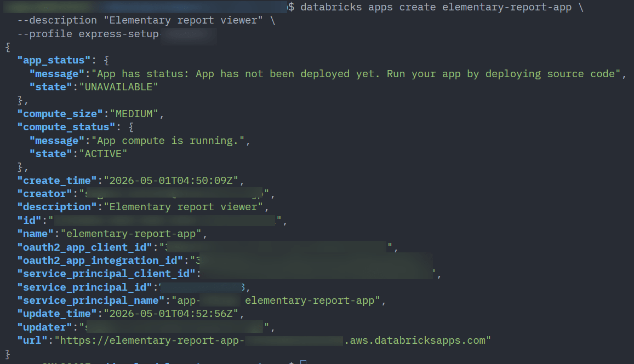
Task: Select the timestamp "2026-05-01T04:50:09Z"
Action: pyautogui.click(x=171, y=181)
